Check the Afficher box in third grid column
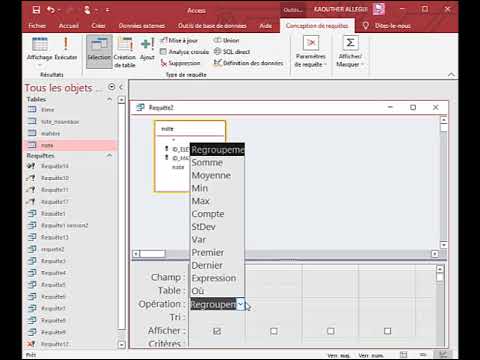480x360 pixels. point(331,331)
